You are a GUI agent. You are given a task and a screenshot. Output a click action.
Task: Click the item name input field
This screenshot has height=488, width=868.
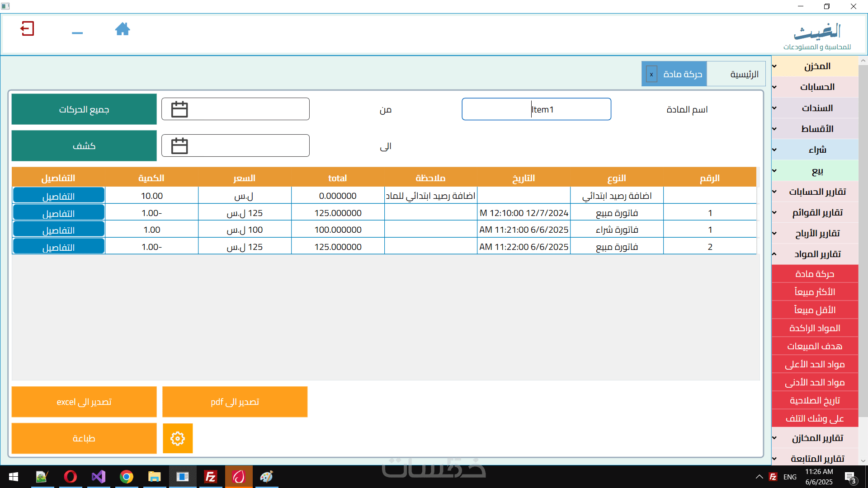[536, 109]
